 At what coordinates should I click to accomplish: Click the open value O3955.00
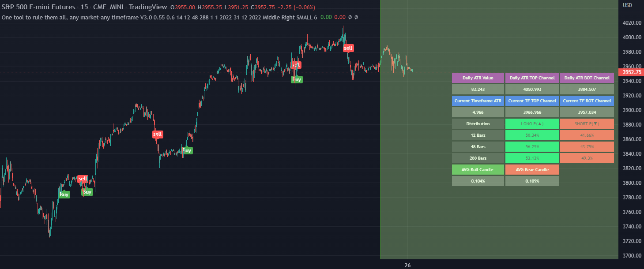point(183,7)
